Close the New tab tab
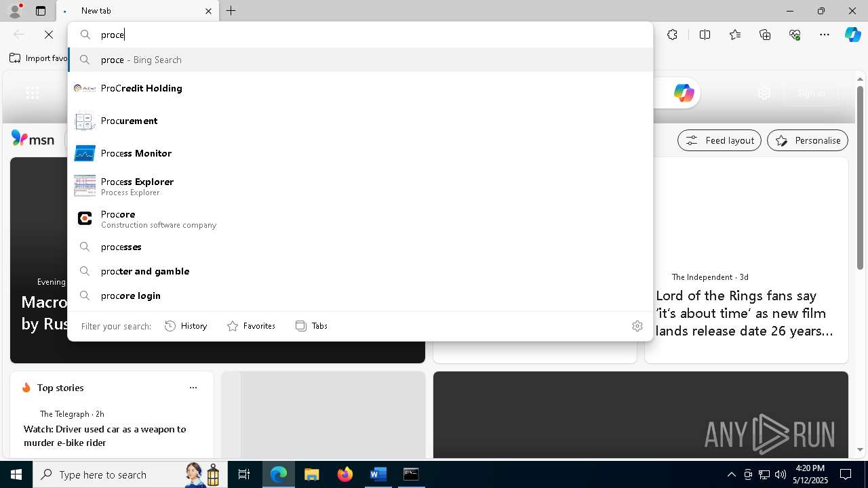Viewport: 868px width, 488px height. pos(208,11)
